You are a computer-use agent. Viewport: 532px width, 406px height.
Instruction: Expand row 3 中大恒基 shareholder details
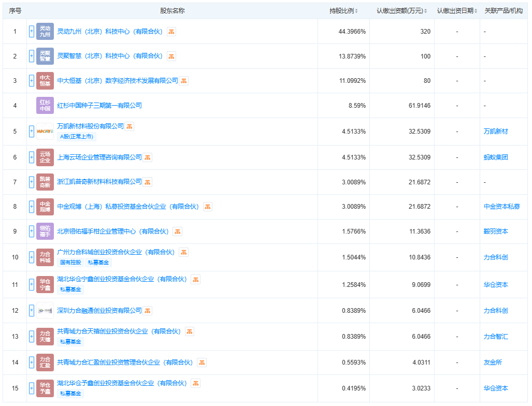coord(32,81)
